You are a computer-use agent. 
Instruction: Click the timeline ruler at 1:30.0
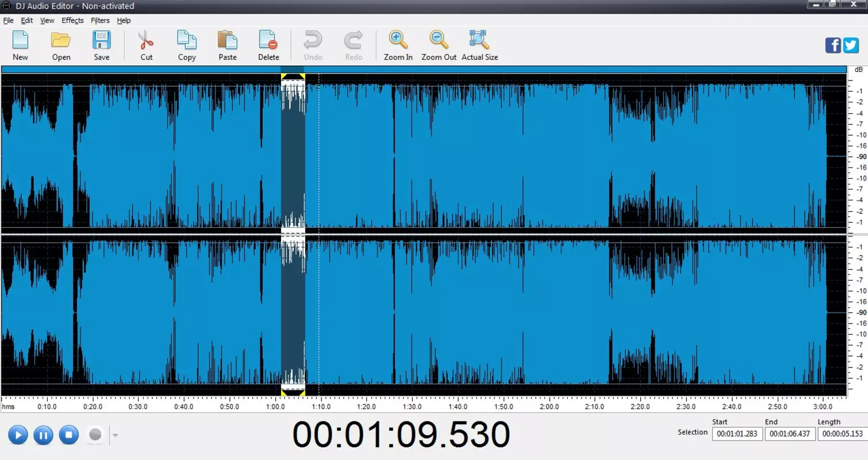[412, 407]
